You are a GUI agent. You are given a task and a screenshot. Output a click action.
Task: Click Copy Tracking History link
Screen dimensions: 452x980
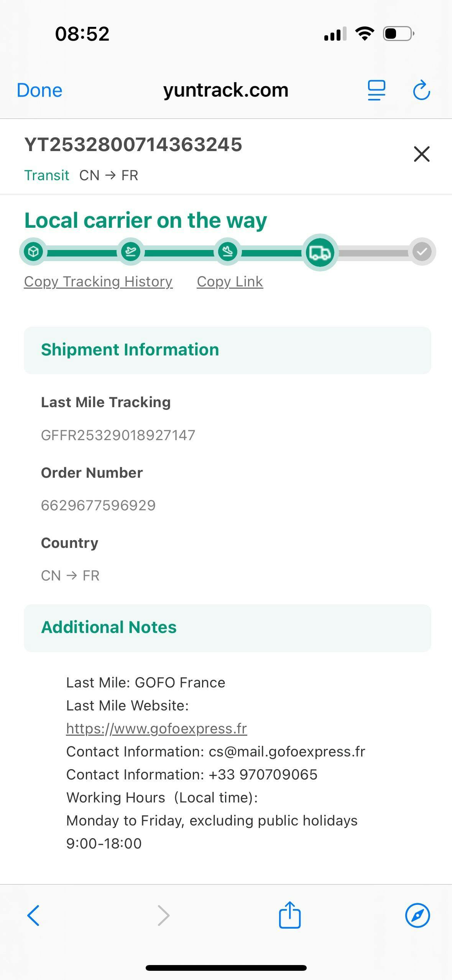98,282
